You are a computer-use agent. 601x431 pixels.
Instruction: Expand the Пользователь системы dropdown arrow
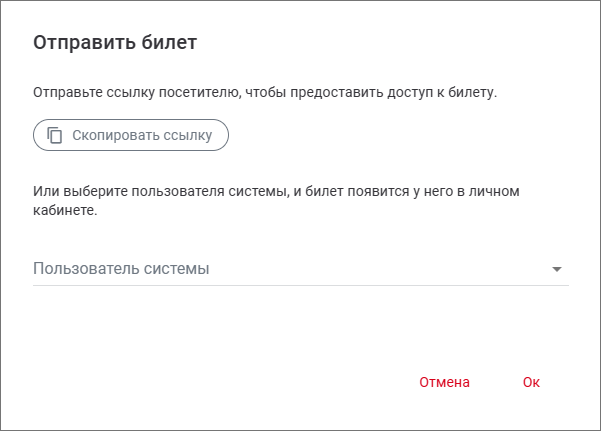pos(558,269)
